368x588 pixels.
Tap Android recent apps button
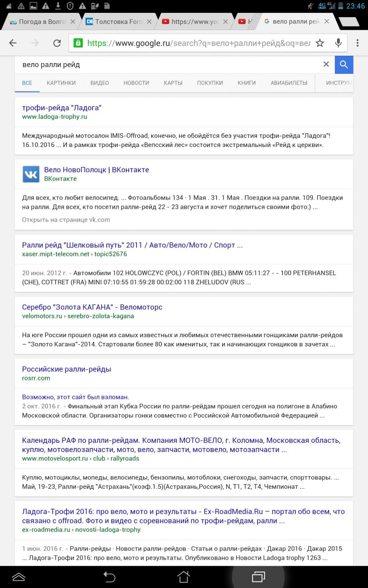pyautogui.click(x=258, y=577)
